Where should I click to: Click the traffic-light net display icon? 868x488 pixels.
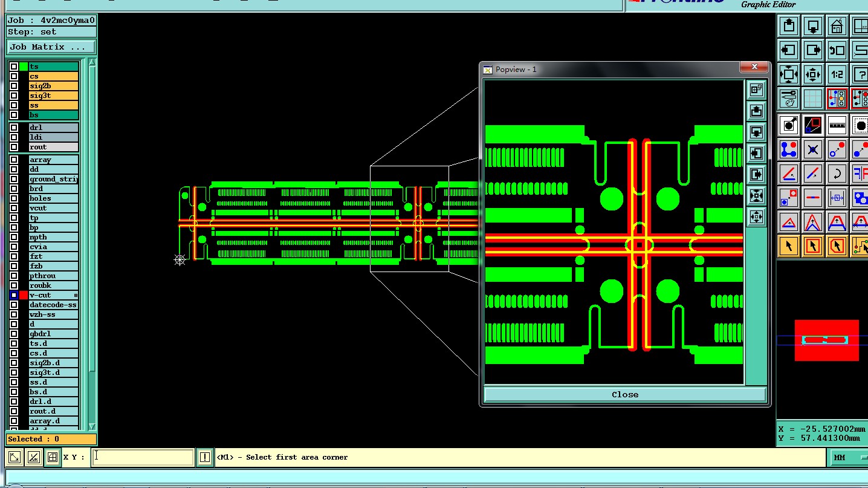837,99
